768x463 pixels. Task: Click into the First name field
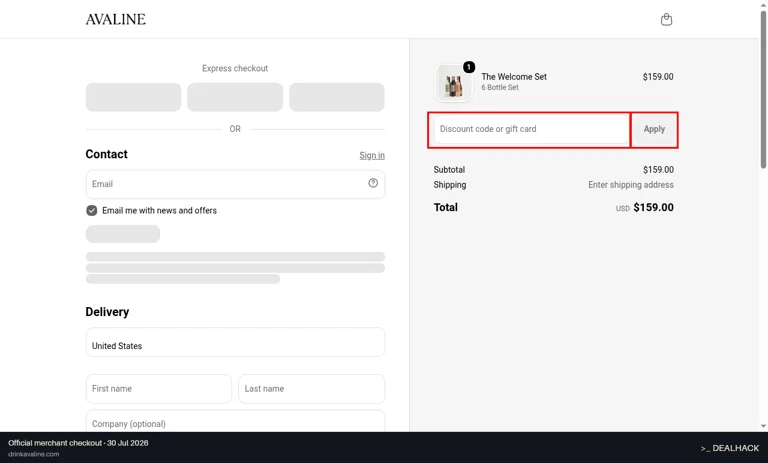159,389
